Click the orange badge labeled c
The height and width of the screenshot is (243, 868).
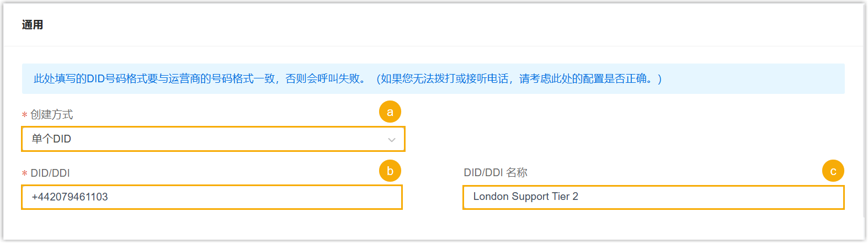pyautogui.click(x=833, y=171)
